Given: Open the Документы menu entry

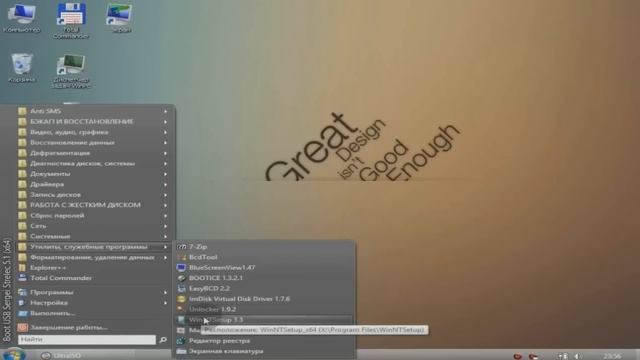Looking at the screenshot, I should tap(93, 174).
